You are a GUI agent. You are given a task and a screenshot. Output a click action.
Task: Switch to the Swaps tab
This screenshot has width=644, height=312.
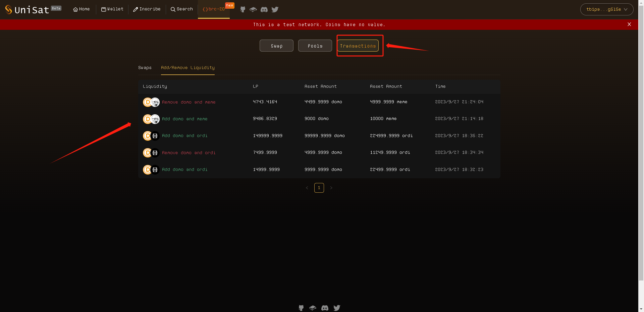[145, 68]
